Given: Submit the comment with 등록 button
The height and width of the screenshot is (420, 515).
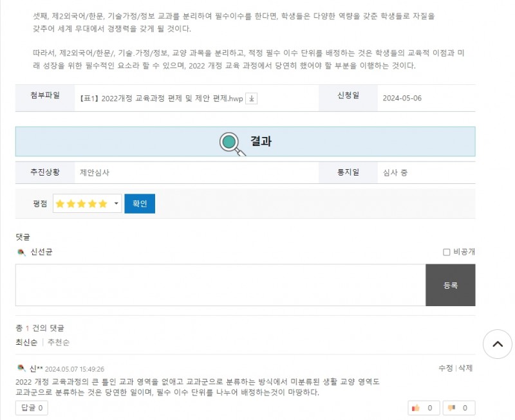Looking at the screenshot, I should 450,285.
